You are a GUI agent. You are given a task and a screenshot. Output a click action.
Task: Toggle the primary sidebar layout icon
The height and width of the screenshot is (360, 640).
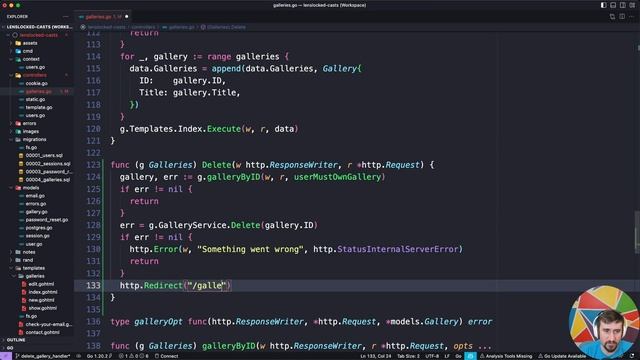[603, 5]
